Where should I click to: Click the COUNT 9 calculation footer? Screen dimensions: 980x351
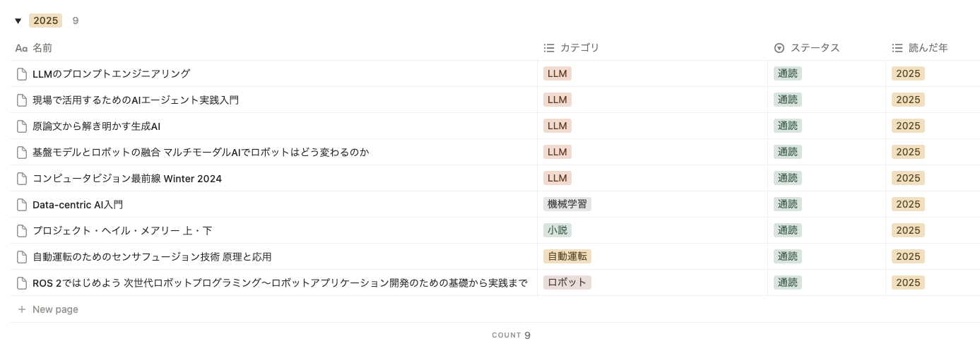click(511, 335)
